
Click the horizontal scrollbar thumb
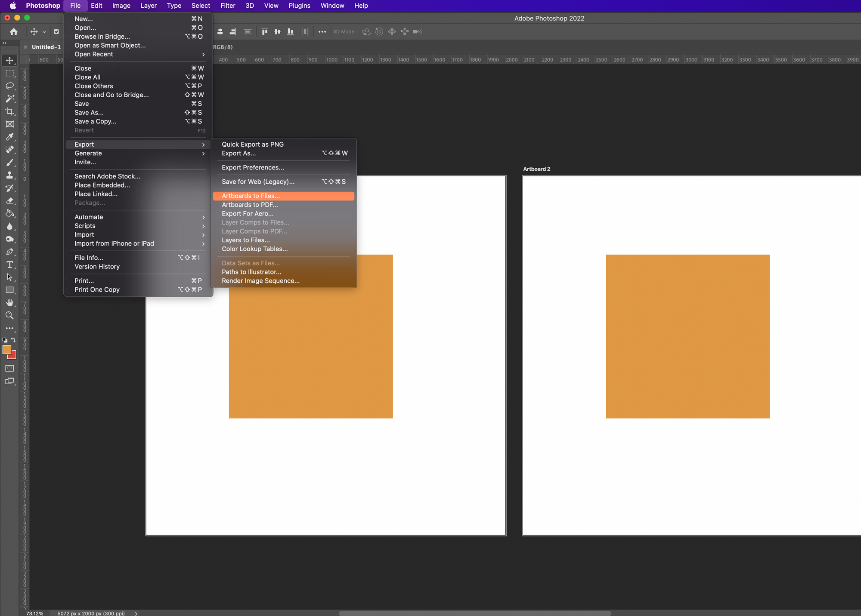475,613
